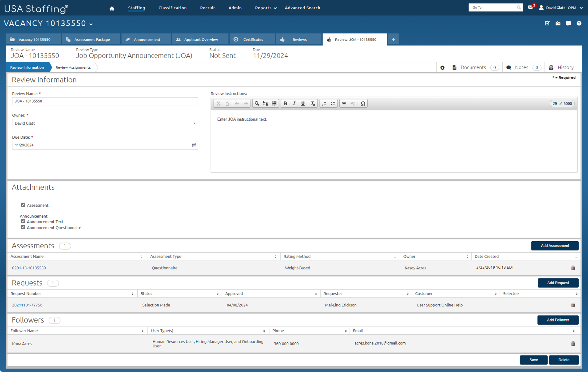
Task: Open the help question mark icon
Action: 579,23
